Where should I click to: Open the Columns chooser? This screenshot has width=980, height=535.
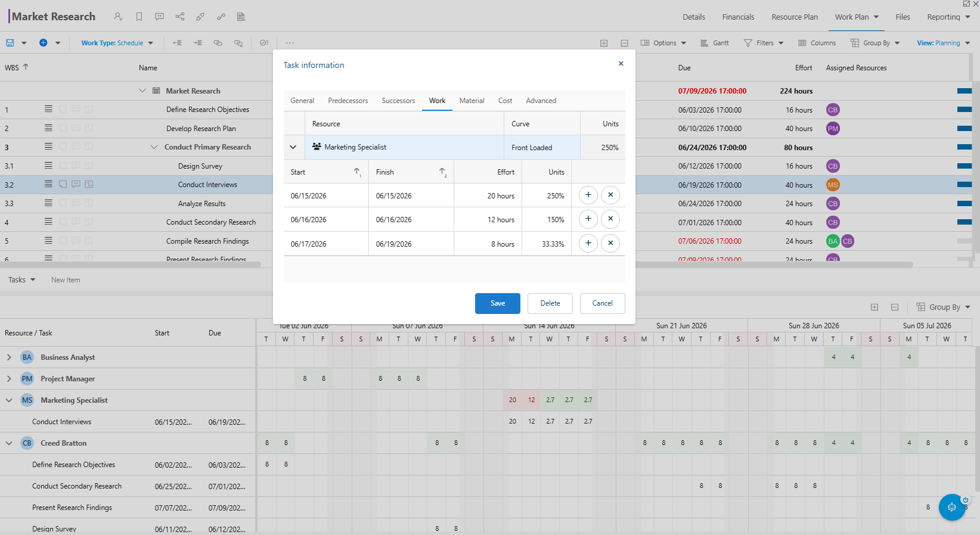coord(817,43)
